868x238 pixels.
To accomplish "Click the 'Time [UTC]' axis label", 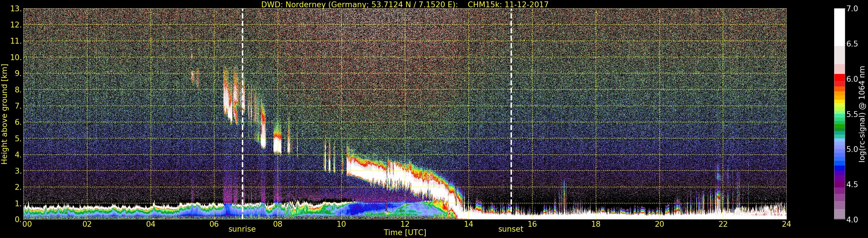I will (x=405, y=232).
